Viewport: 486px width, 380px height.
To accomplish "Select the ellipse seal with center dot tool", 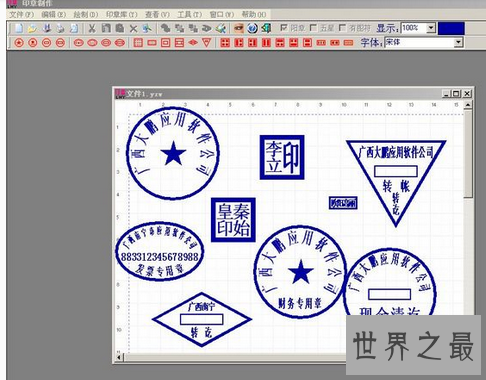I will click(78, 43).
